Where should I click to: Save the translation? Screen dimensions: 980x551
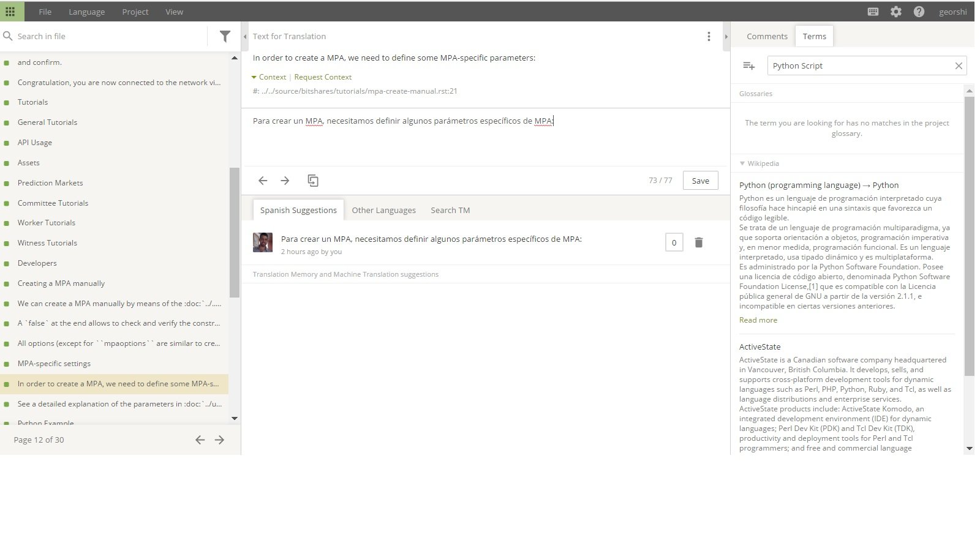(700, 181)
